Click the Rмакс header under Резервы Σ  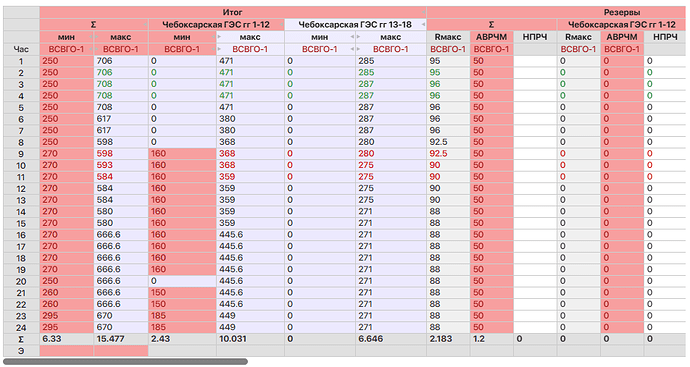click(x=448, y=37)
